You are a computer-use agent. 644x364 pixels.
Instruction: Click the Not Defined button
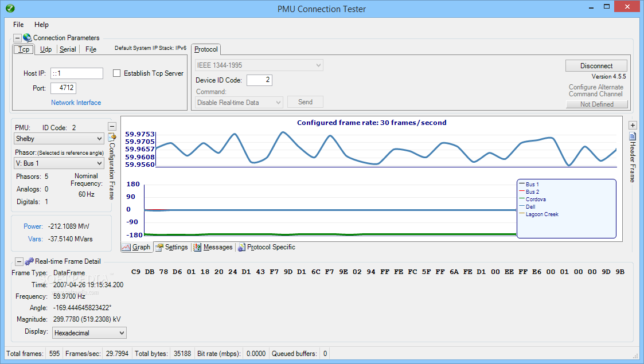tap(597, 104)
